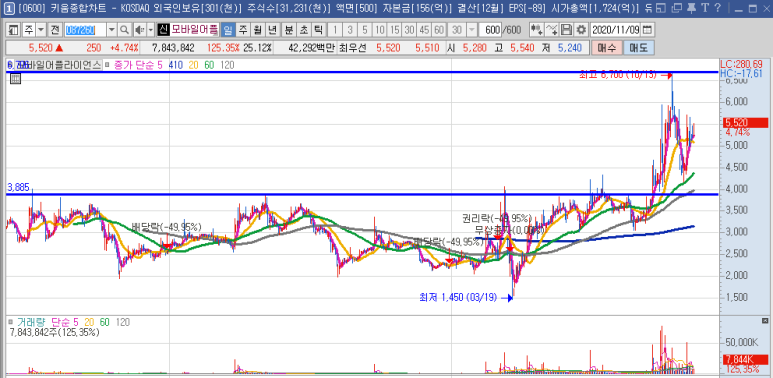773x378 pixels.
Task: Click the 종가 단순 5 moving average label
Action: click(138, 65)
